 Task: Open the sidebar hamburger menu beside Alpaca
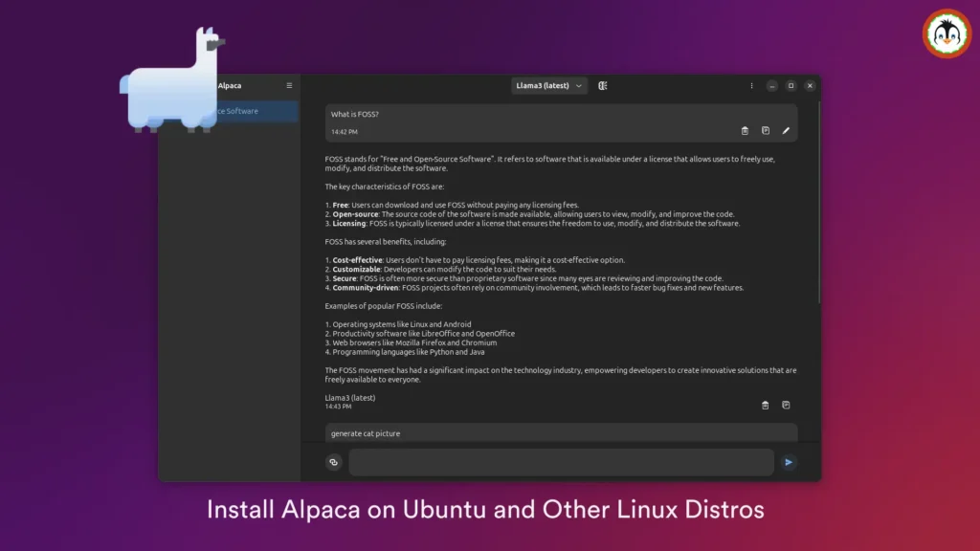point(290,86)
